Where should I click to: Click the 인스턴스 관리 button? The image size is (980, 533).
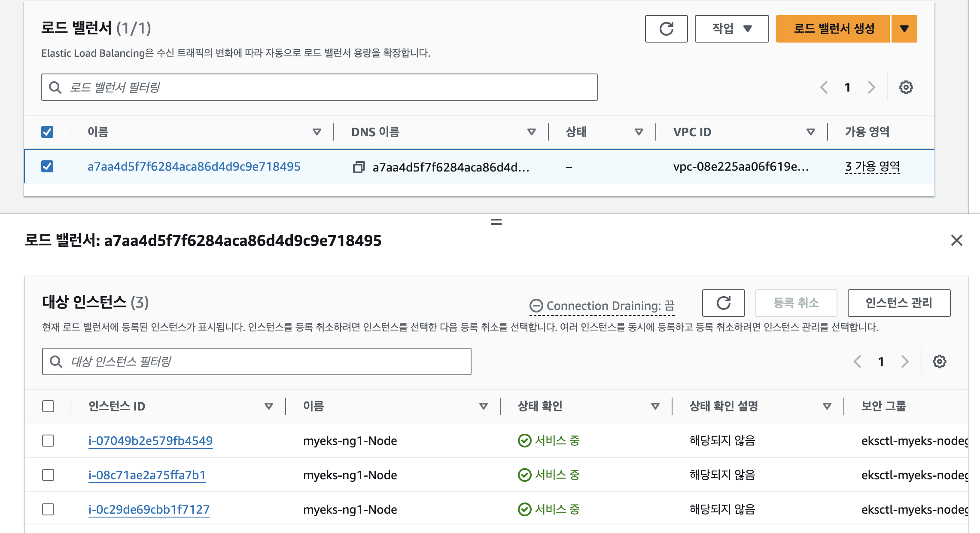click(x=899, y=303)
